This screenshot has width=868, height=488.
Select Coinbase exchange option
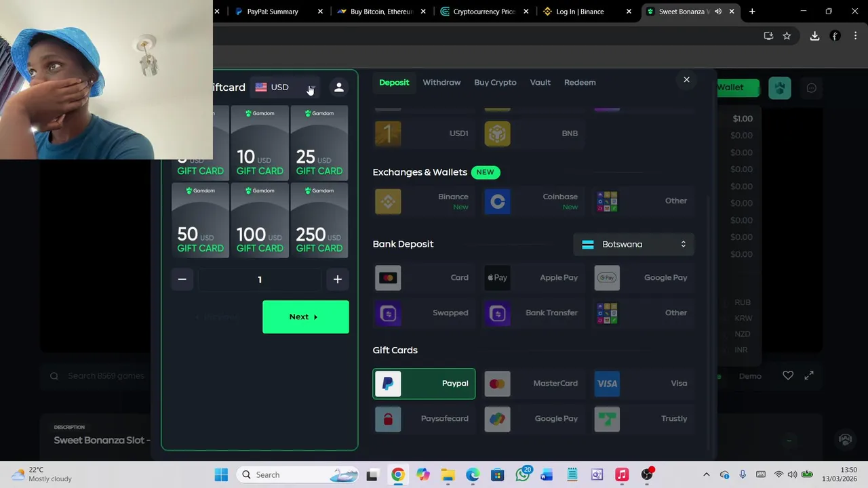point(534,201)
